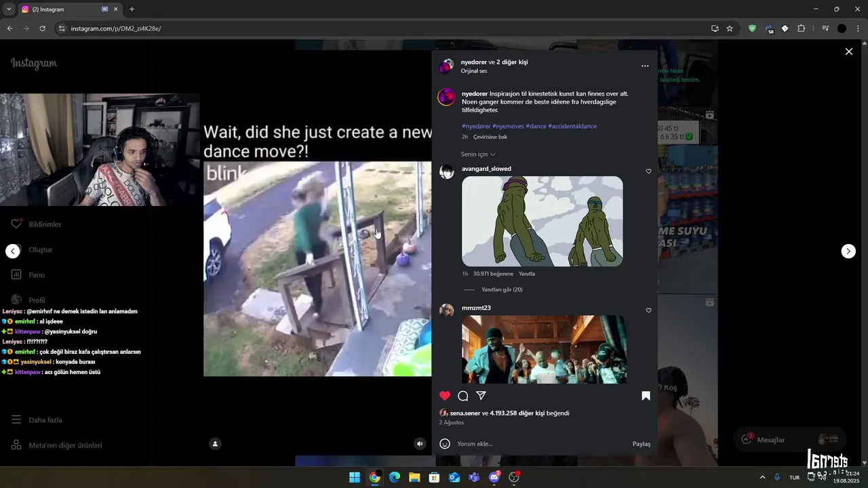View avangard_slowed's GIF comment image
This screenshot has width=868, height=488.
tap(542, 221)
